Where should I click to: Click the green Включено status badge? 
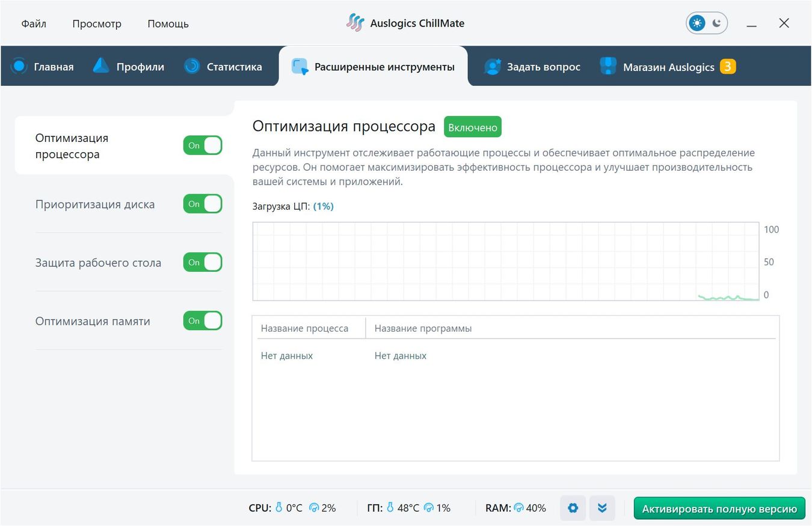tap(473, 127)
